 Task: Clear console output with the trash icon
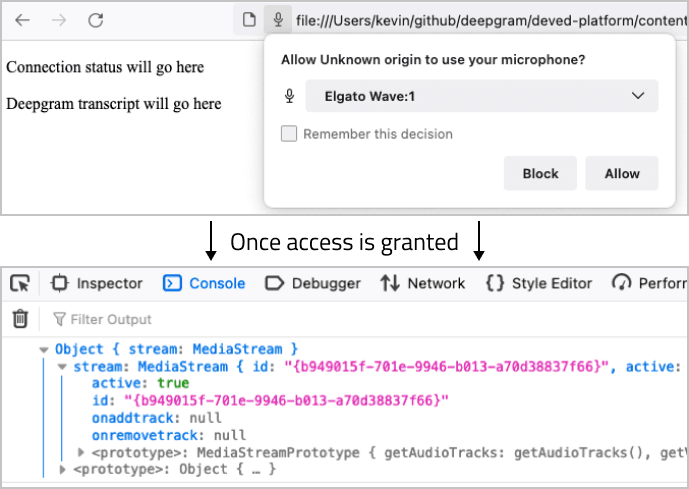(20, 319)
